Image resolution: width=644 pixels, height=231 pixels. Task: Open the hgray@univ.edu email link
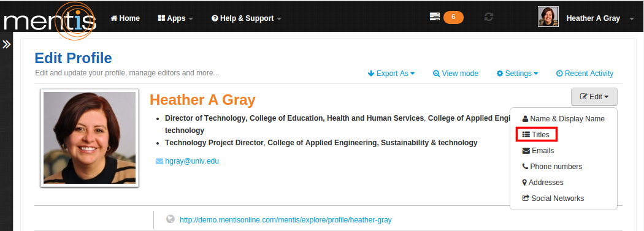[192, 161]
